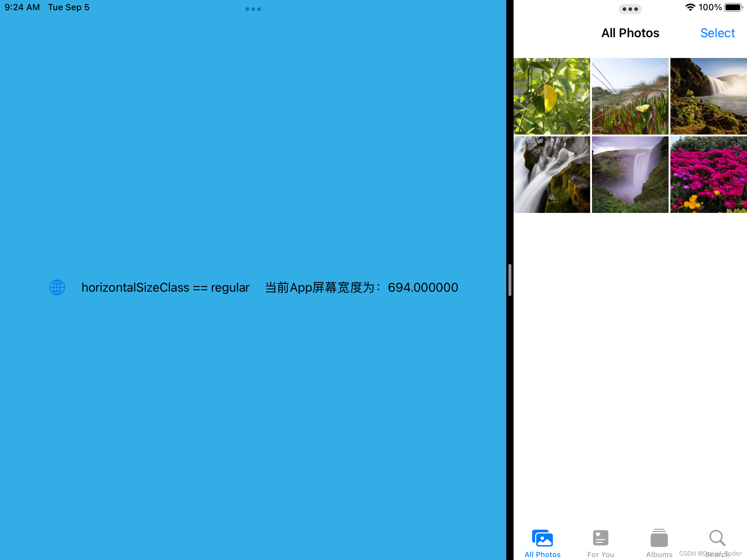The height and width of the screenshot is (560, 747).
Task: Tap the All Photos tab icon
Action: click(x=542, y=538)
